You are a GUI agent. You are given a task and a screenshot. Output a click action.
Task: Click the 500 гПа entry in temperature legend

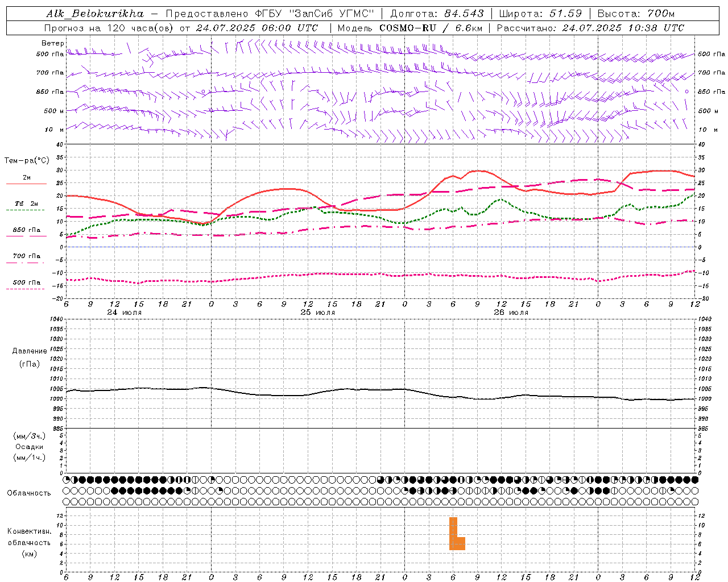(26, 283)
